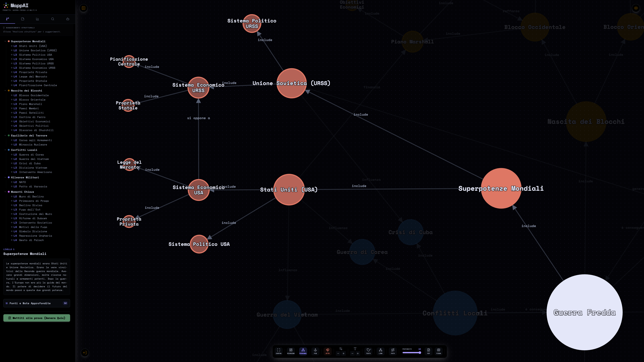The image size is (644, 362).
Task: Open the Link tool in toolbar
Action: click(x=381, y=351)
